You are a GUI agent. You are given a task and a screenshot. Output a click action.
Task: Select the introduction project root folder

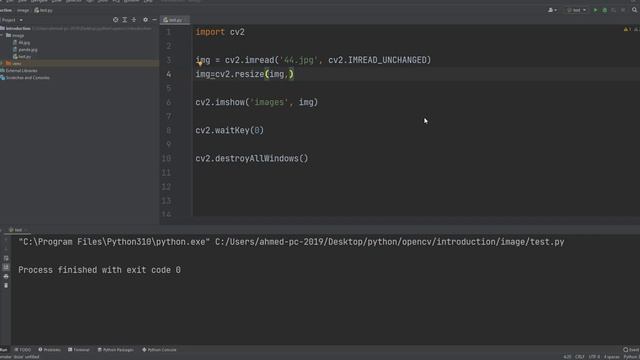18,29
